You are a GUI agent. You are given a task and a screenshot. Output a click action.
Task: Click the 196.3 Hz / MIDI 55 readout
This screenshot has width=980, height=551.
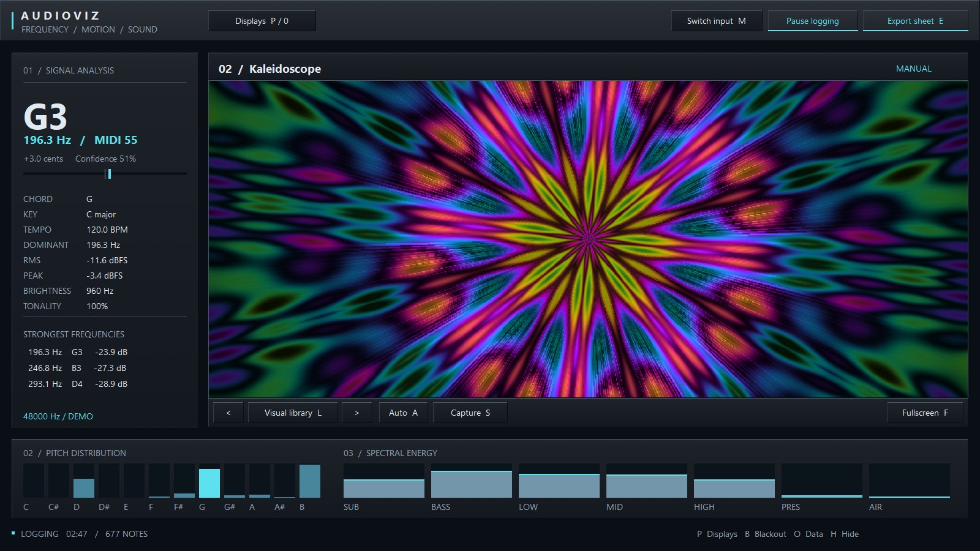pos(80,140)
